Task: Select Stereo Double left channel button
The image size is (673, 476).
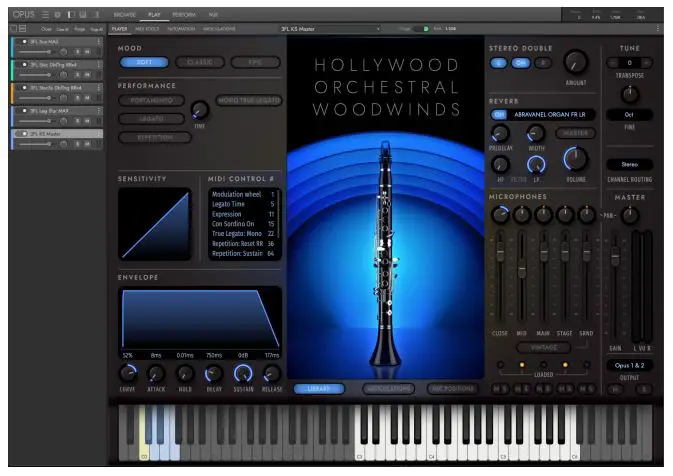Action: point(499,63)
